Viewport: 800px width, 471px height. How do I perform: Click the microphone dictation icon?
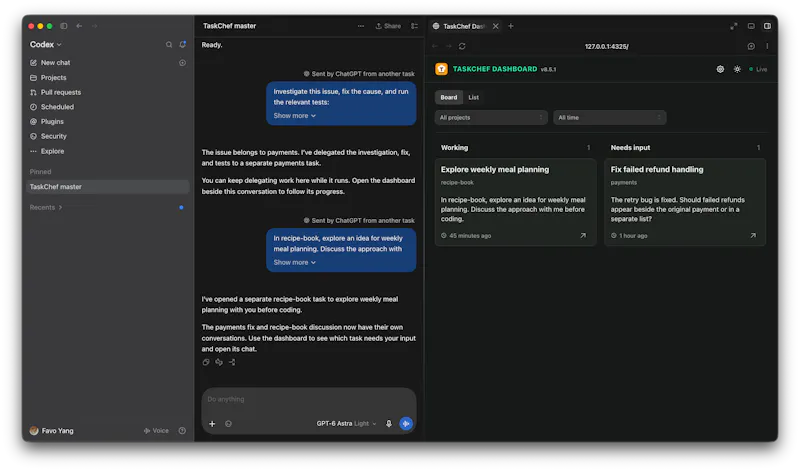click(389, 424)
